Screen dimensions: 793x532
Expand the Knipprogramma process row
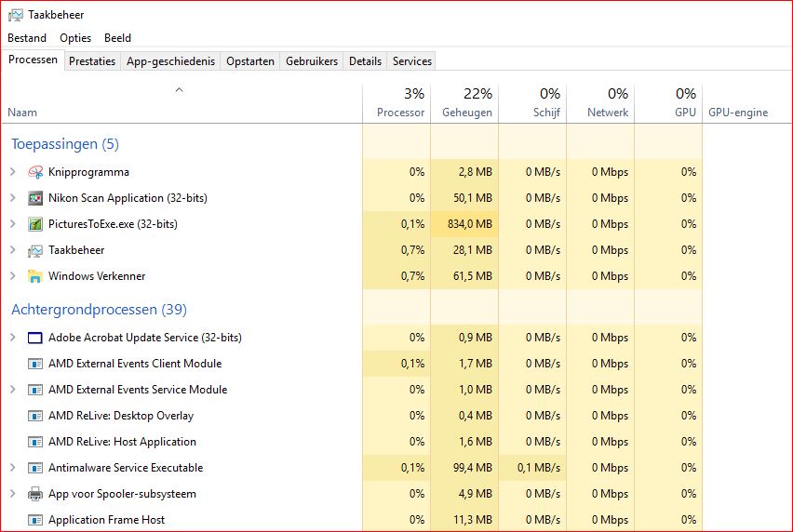[x=13, y=172]
